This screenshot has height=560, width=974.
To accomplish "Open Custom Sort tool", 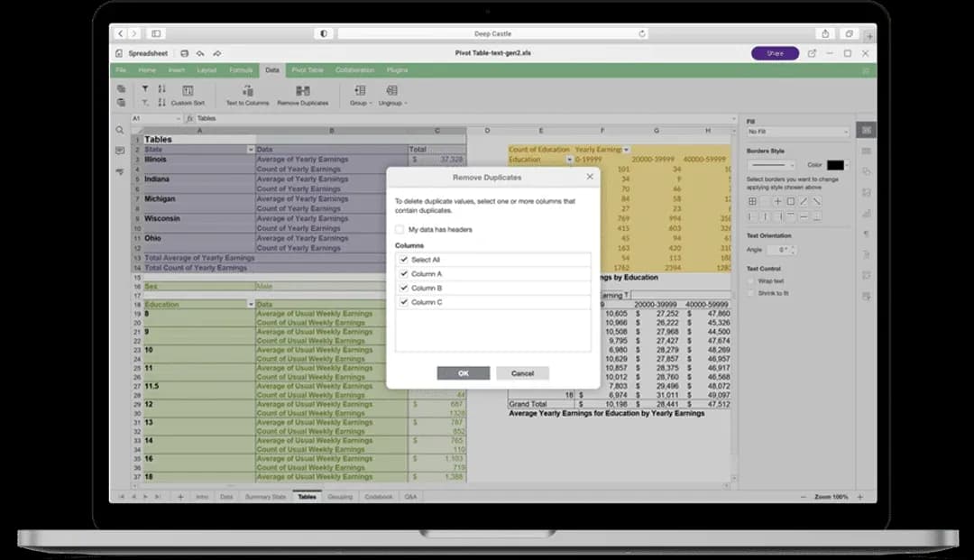I will pyautogui.click(x=188, y=95).
